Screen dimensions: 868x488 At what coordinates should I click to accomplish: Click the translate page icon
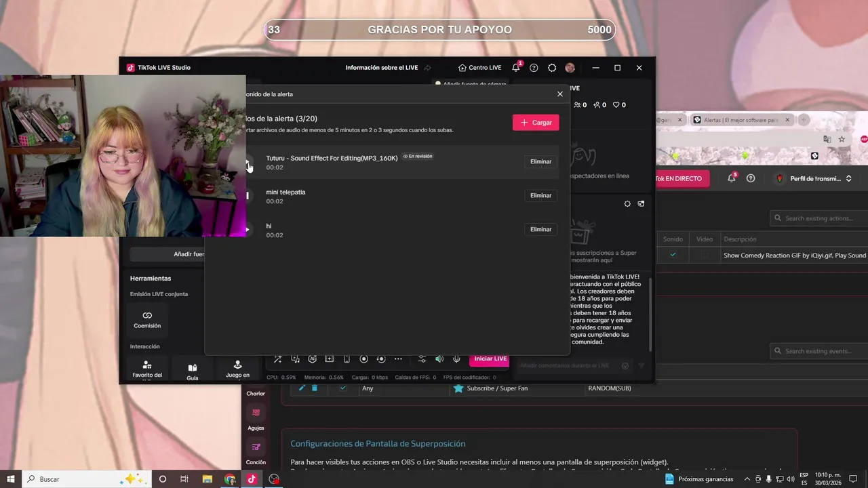pyautogui.click(x=827, y=139)
